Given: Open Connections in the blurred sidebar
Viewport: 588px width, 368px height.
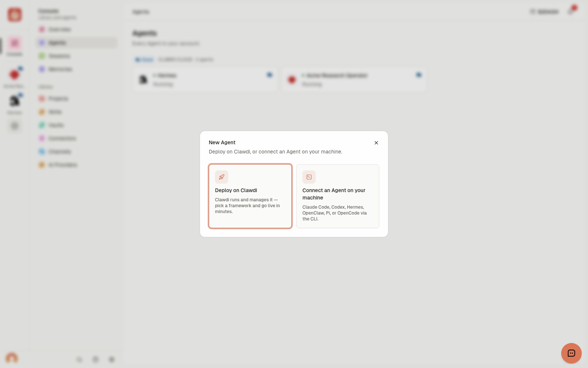Looking at the screenshot, I should [x=77, y=138].
